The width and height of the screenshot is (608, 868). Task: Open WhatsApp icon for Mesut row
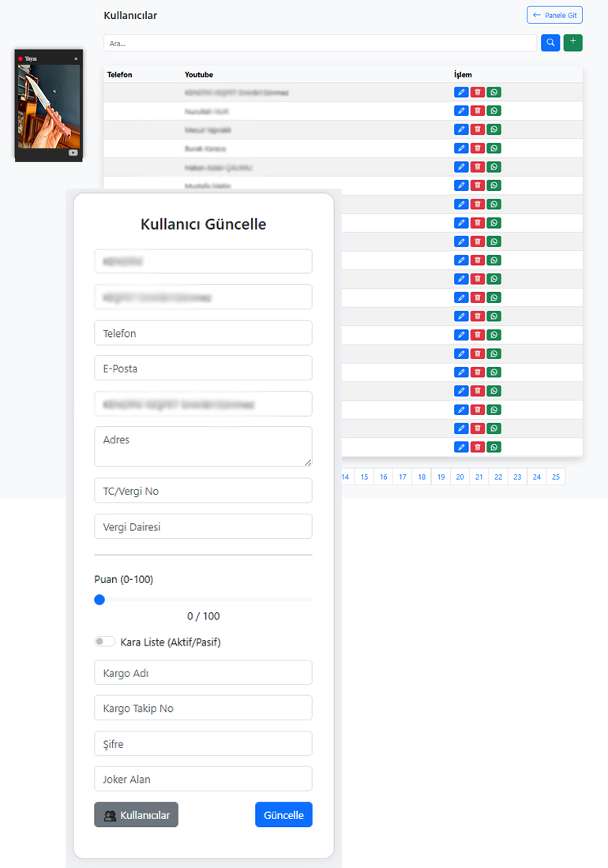tap(494, 129)
